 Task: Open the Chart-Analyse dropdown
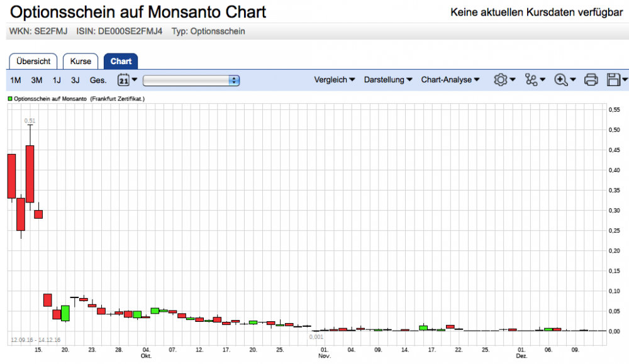pyautogui.click(x=450, y=80)
